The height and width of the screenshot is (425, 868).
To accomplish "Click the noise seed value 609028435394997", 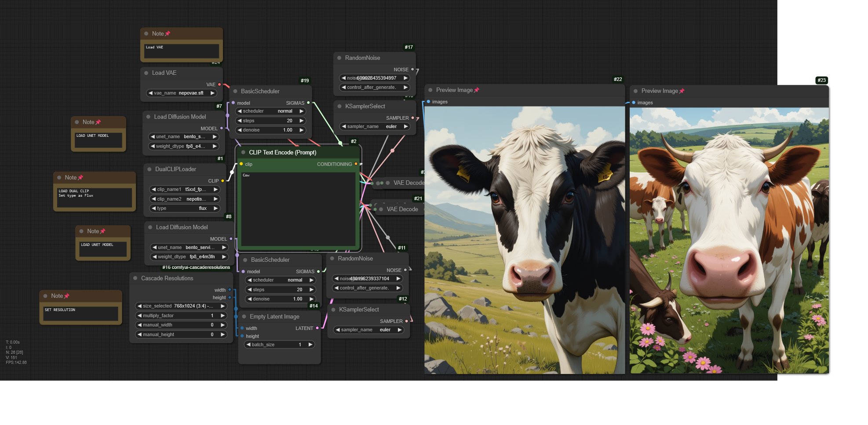I will coord(376,78).
